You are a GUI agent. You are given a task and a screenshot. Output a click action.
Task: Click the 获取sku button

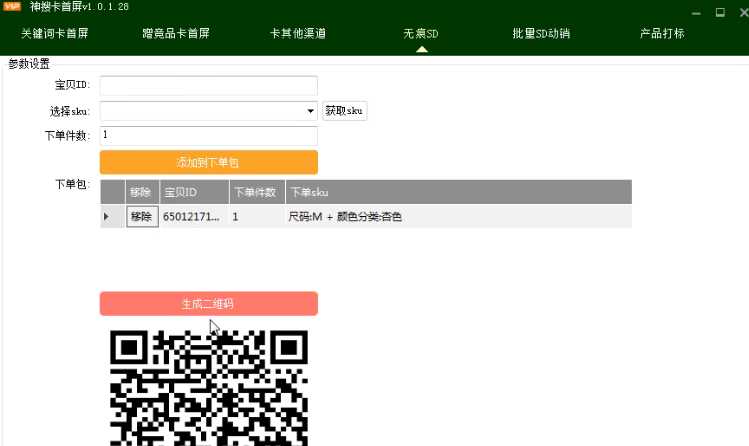pos(344,111)
